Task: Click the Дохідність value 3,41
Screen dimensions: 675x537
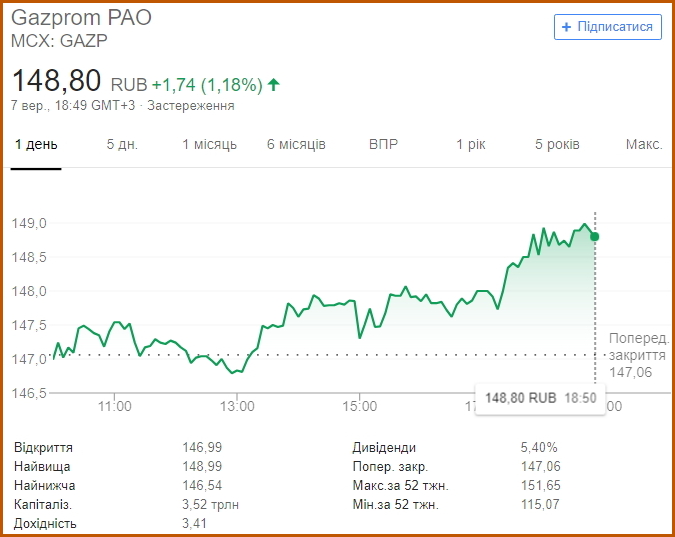Action: click(194, 523)
